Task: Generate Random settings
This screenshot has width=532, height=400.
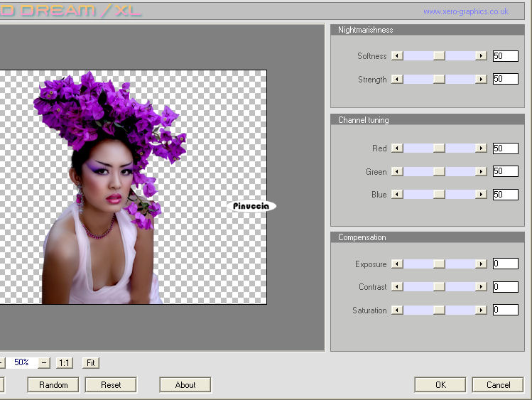Action: [x=53, y=385]
